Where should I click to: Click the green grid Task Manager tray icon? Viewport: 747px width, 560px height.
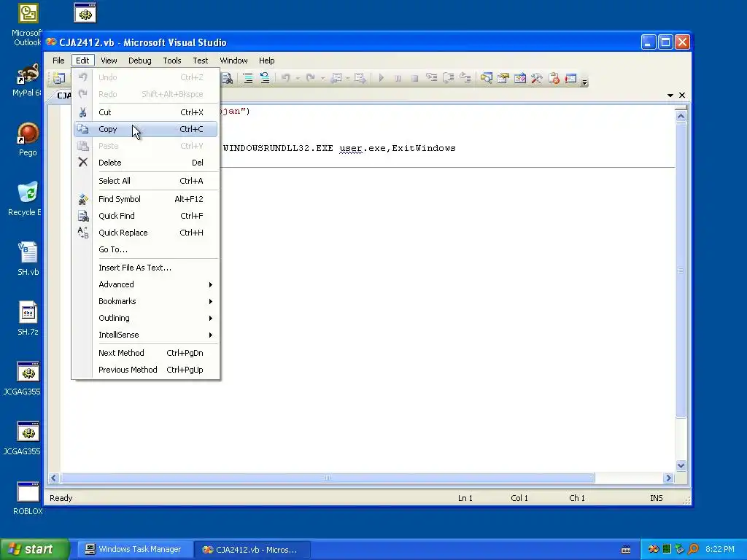click(667, 549)
